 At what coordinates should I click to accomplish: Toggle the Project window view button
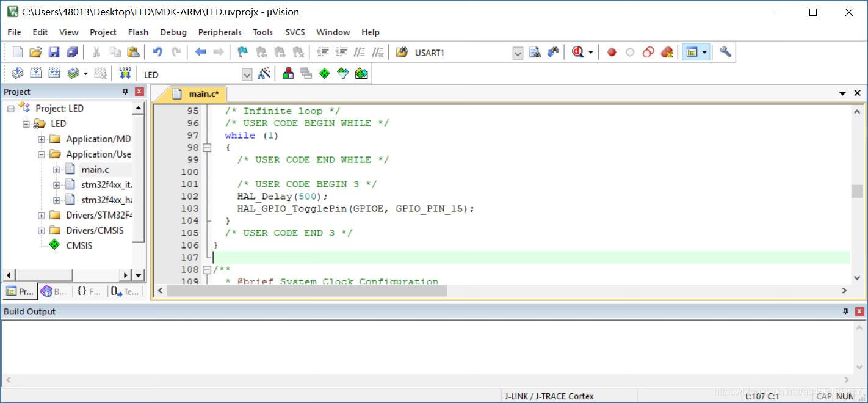[692, 53]
